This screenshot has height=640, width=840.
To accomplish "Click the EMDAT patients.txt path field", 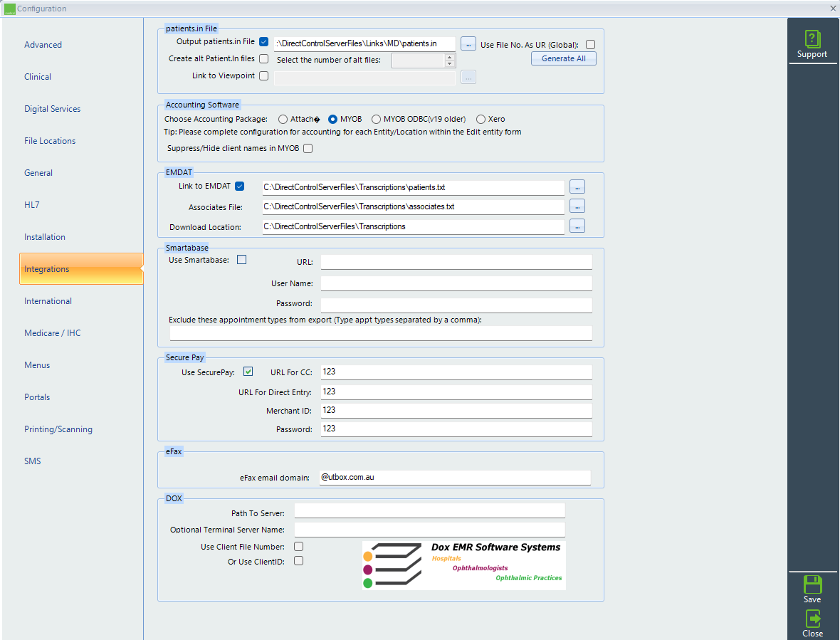I will coord(413,187).
